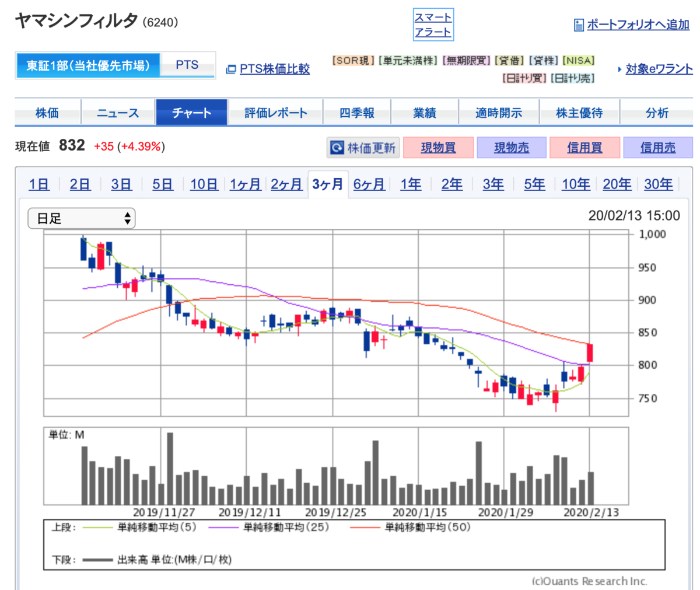700x590 pixels.
Task: Select the 10年 chart range
Action: [x=576, y=184]
